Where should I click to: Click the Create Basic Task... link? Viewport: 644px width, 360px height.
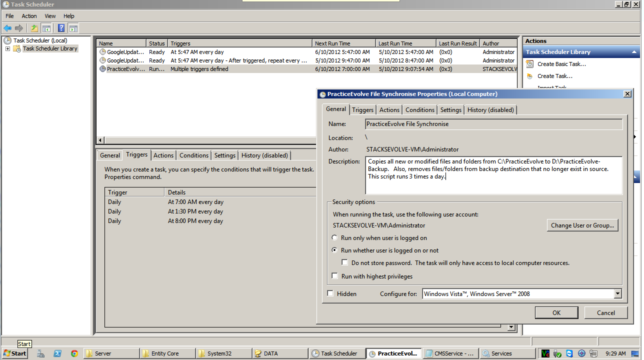click(561, 64)
